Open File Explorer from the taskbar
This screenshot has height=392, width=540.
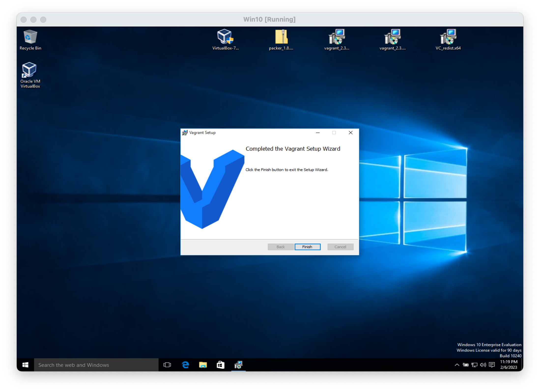203,365
